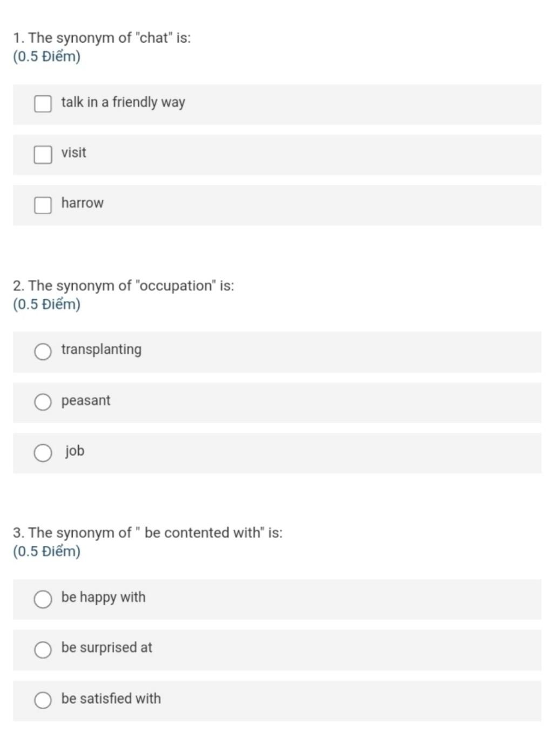Click the 'be surprised at' answer text
This screenshot has width=553, height=756.
pyautogui.click(x=106, y=647)
